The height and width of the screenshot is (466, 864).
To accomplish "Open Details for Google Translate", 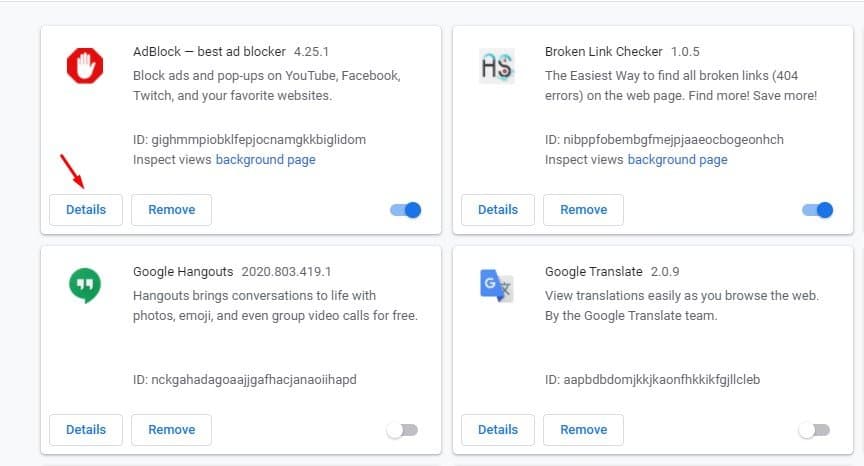I will pos(498,430).
